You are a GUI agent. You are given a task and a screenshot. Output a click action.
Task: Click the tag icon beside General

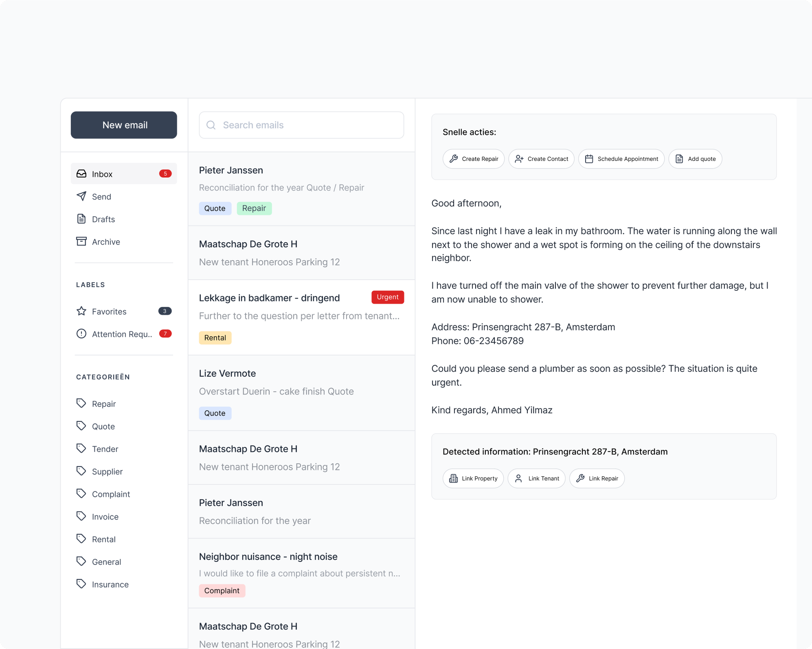tap(81, 561)
